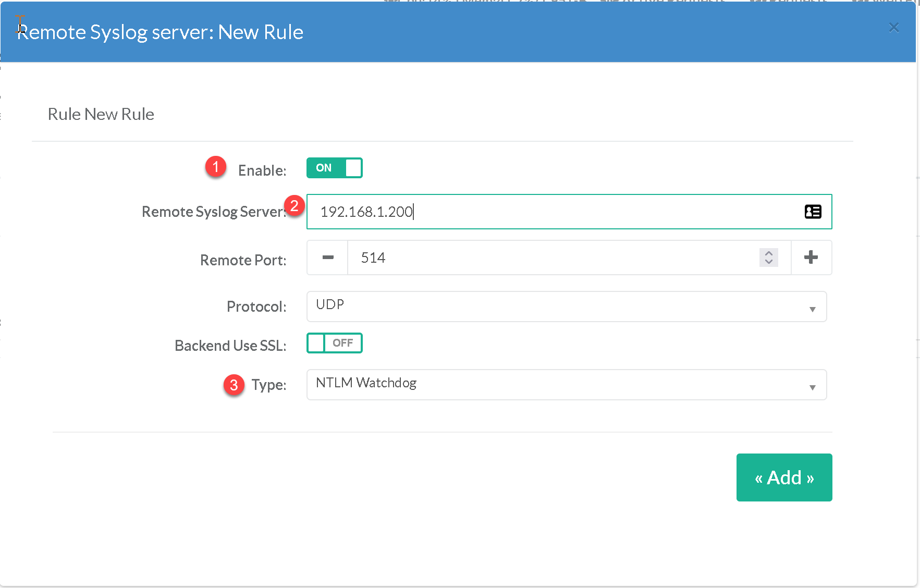The image size is (920, 588).
Task: Click the Add button
Action: (783, 477)
